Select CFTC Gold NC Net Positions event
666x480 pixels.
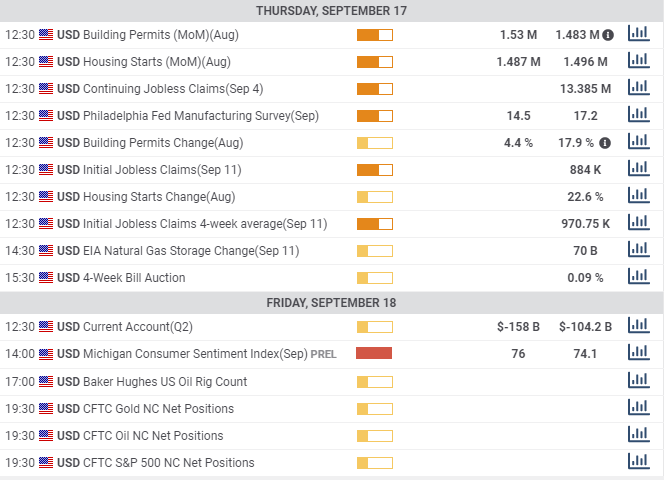tap(331, 409)
